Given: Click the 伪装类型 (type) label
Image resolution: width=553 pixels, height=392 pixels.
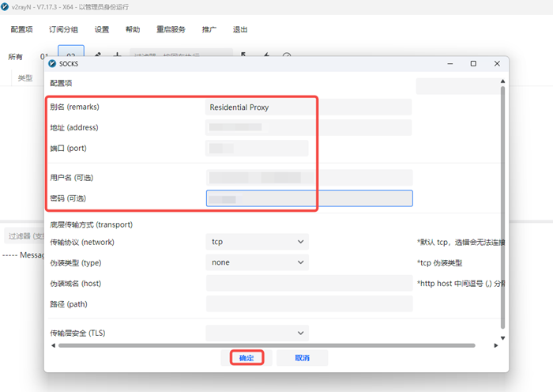Looking at the screenshot, I should coord(76,263).
